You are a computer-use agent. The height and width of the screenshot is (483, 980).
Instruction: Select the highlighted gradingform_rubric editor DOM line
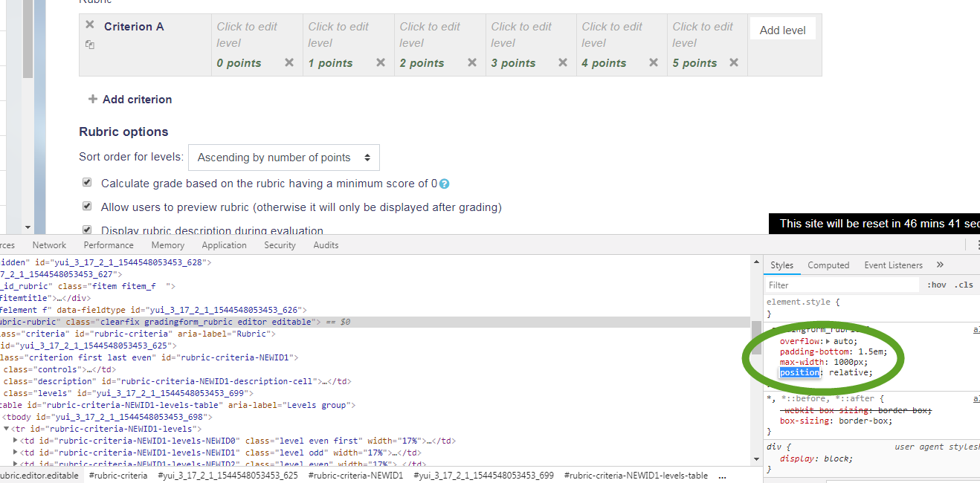coord(375,322)
